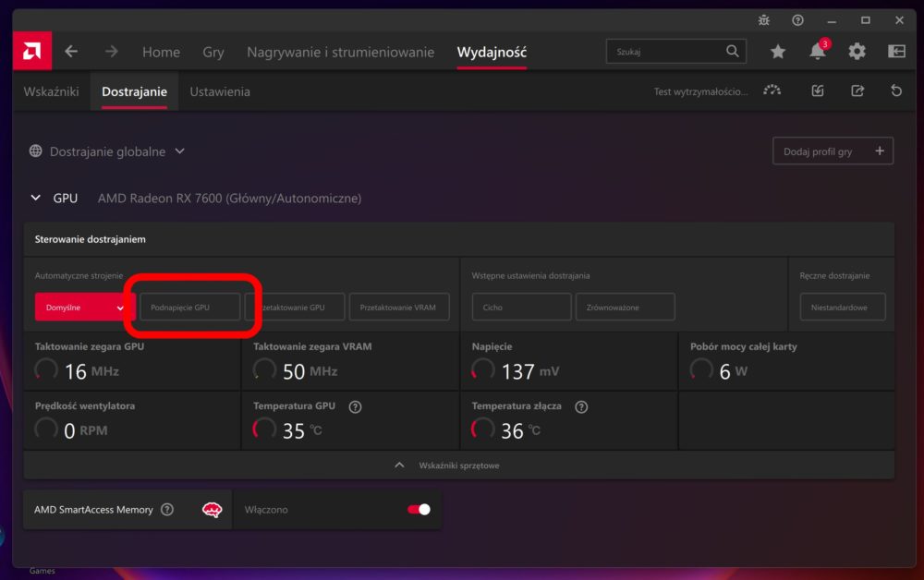Select Niestandardowe manual tuning

[843, 307]
